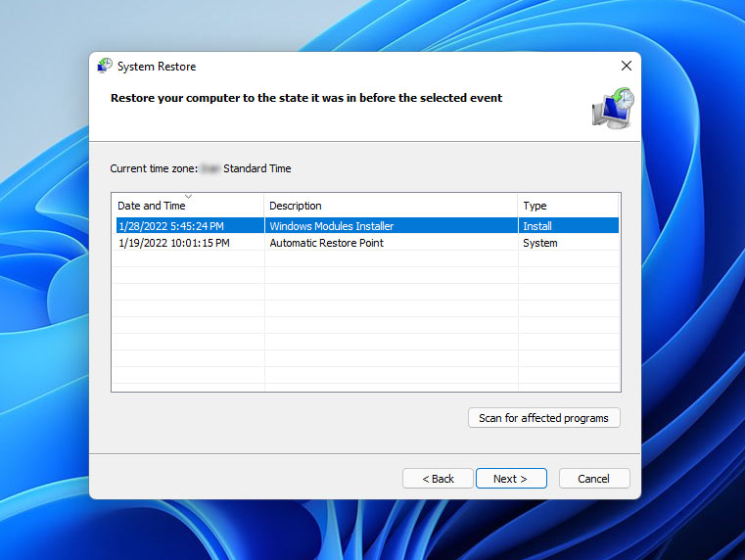This screenshot has width=745, height=560.
Task: Click the bold restore instructions heading
Action: point(306,98)
